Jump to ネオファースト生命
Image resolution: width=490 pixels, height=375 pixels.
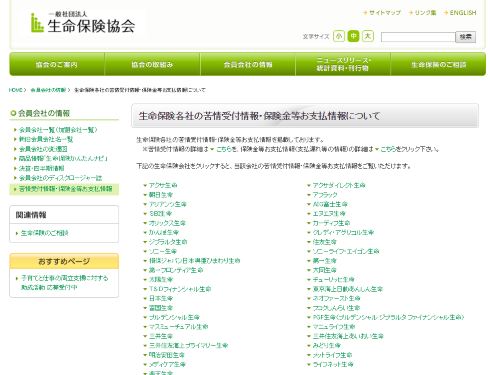[336, 298]
